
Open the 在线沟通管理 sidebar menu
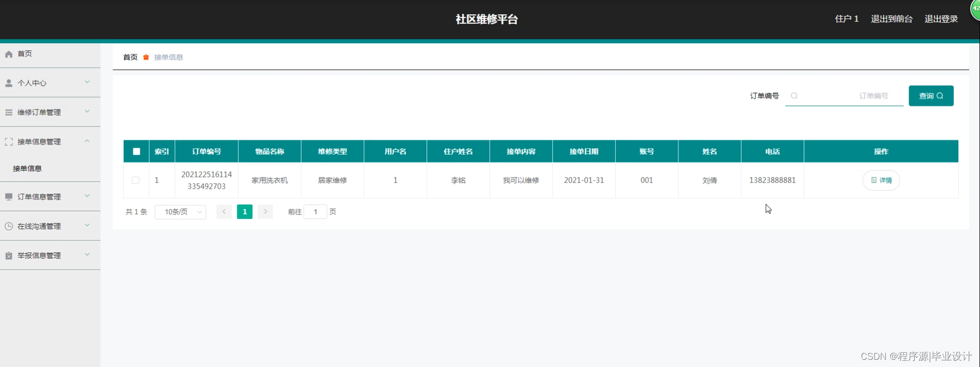pyautogui.click(x=50, y=226)
